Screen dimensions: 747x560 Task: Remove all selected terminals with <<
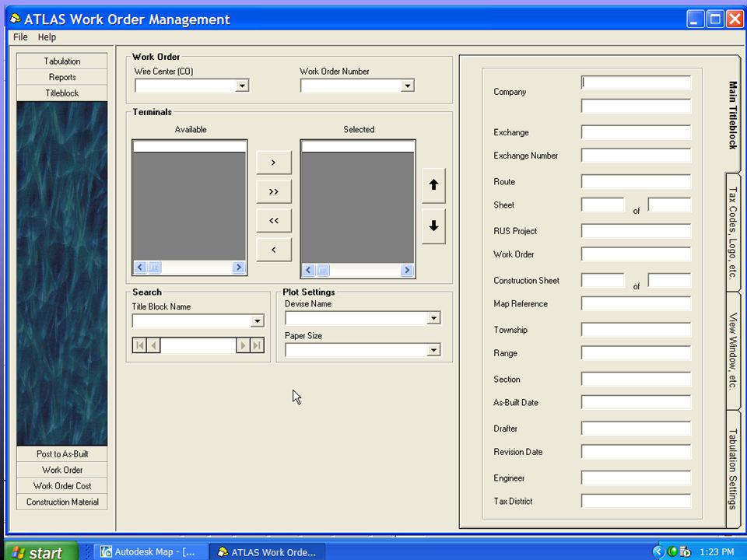pos(274,220)
